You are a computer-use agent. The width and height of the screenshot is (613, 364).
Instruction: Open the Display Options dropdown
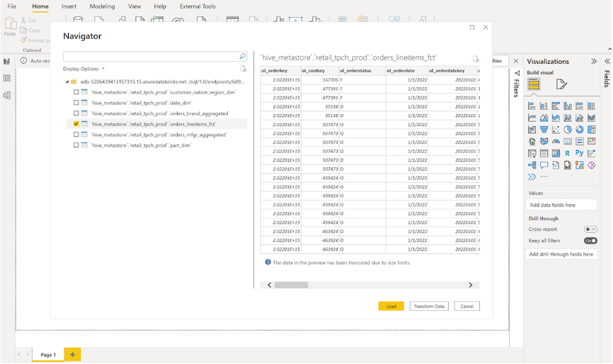(x=83, y=69)
